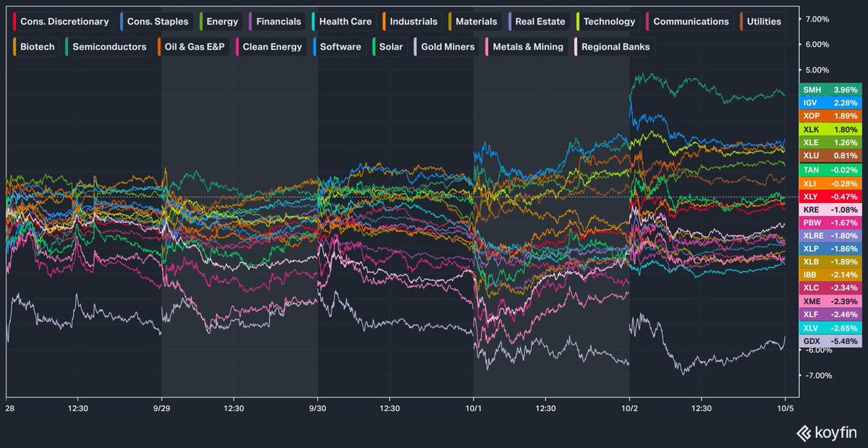Click the XLRE -1.80% label
868x448 pixels.
coord(830,236)
